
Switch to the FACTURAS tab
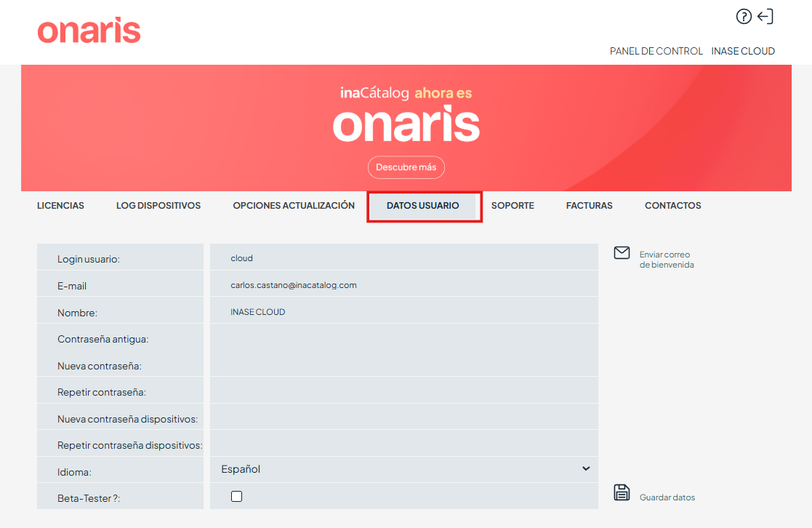pos(590,206)
